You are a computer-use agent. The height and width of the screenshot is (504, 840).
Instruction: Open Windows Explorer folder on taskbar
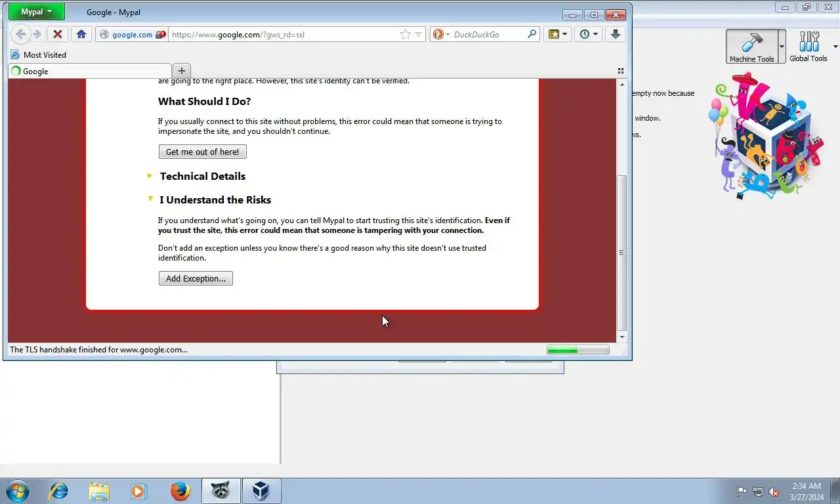coord(99,491)
